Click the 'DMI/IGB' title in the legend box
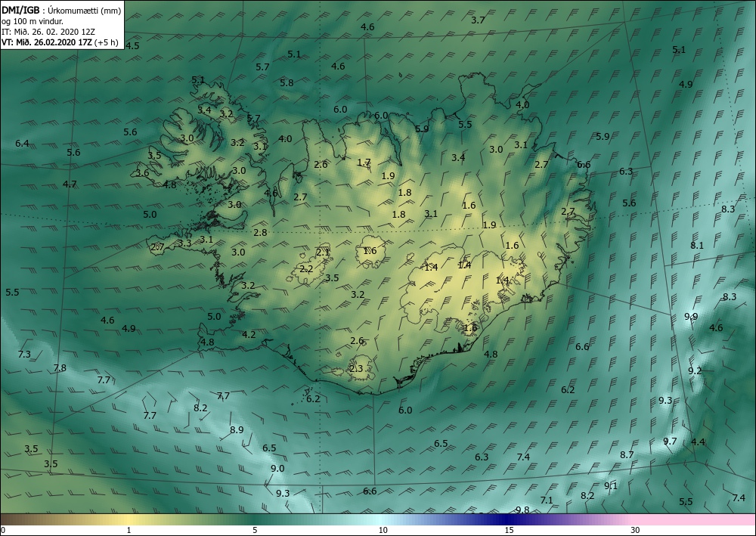 (20, 11)
